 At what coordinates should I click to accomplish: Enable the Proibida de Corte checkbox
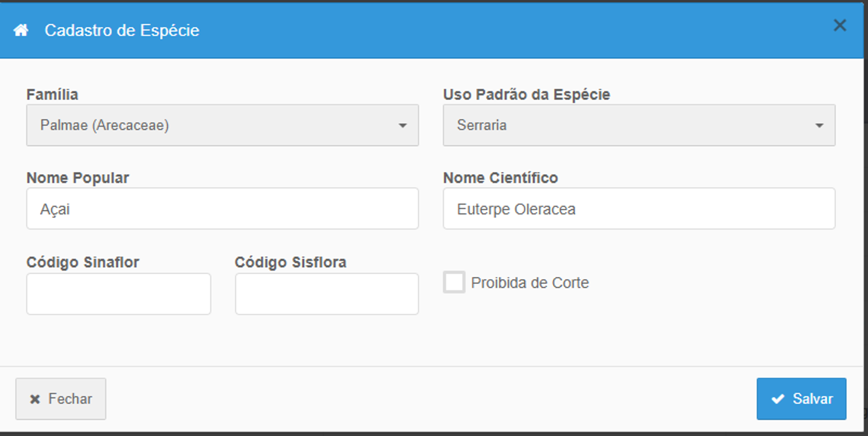[x=454, y=282]
